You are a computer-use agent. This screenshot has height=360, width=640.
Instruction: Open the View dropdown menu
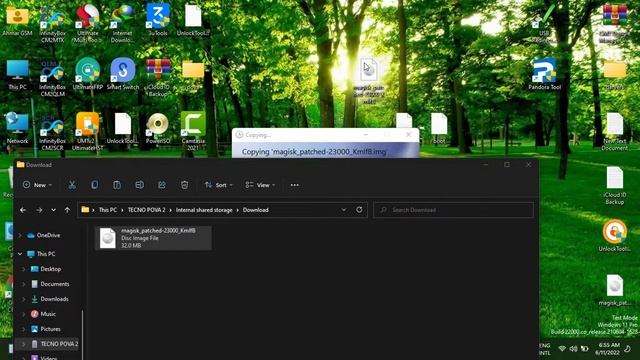pyautogui.click(x=260, y=185)
